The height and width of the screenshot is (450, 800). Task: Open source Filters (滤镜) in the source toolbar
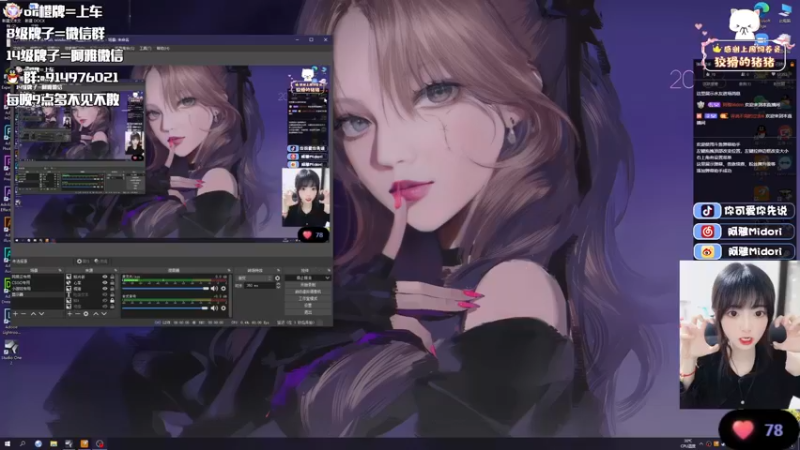coord(102,261)
